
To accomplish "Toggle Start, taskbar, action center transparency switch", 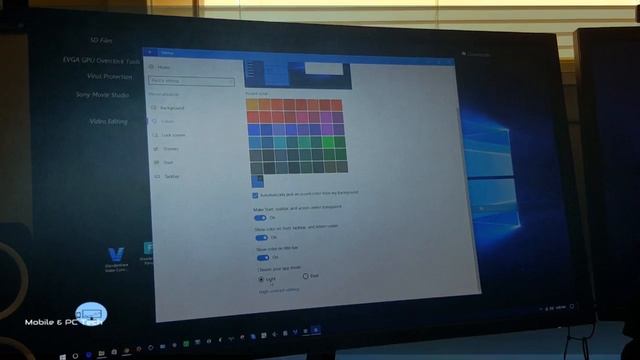I will (x=260, y=218).
